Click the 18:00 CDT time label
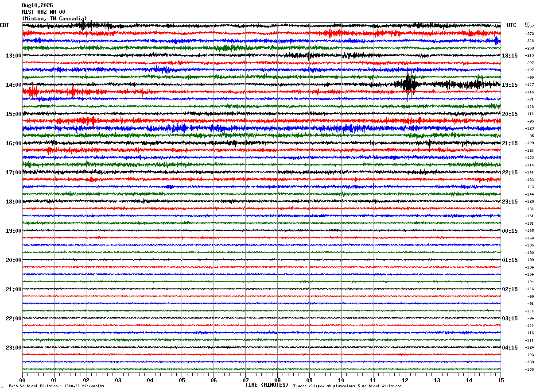Viewport: 536px width, 392px height. [x=13, y=202]
